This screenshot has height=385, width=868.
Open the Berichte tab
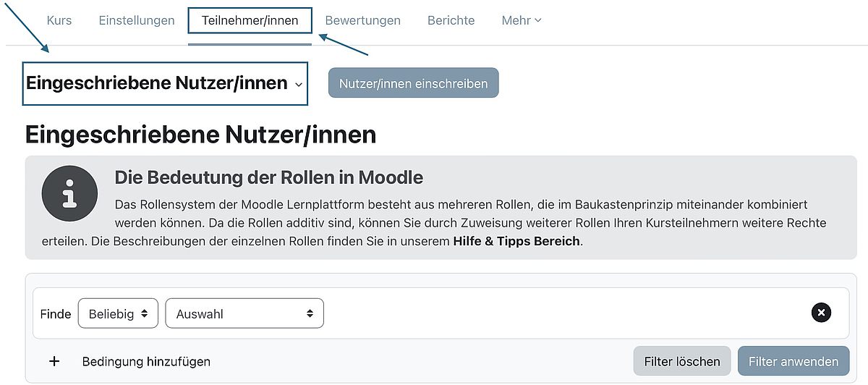pyautogui.click(x=451, y=20)
